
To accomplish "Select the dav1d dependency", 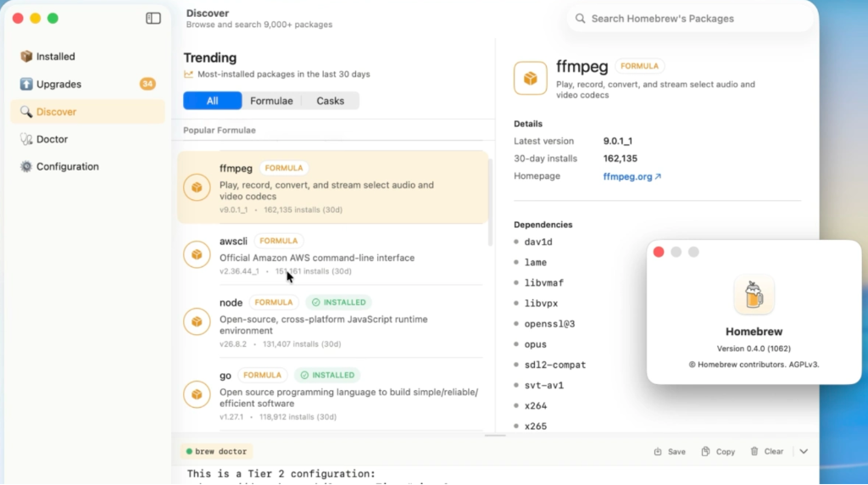I will coord(538,242).
